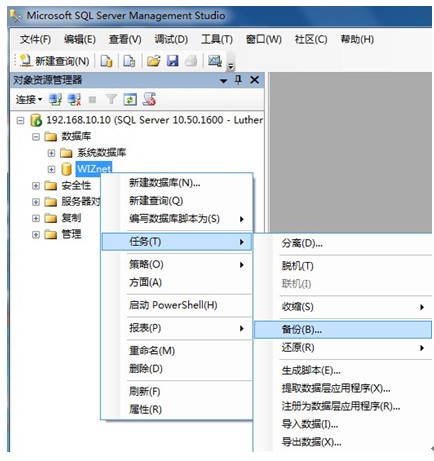Open the 策略(O) submenu
The width and height of the screenshot is (434, 461).
tap(177, 265)
